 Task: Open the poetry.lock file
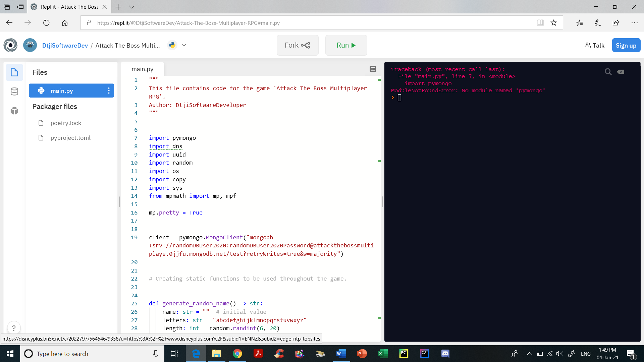coord(66,123)
